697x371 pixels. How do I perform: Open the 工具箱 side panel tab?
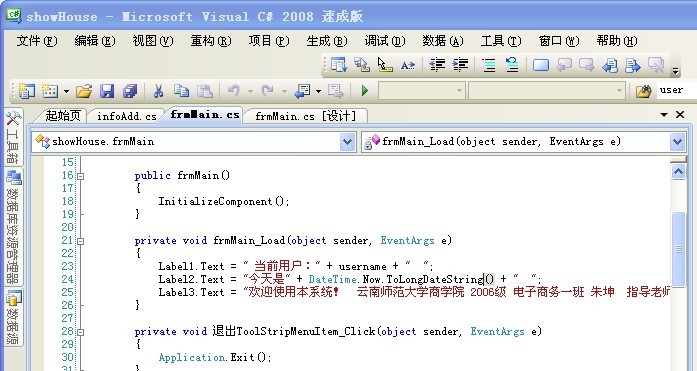[13, 137]
